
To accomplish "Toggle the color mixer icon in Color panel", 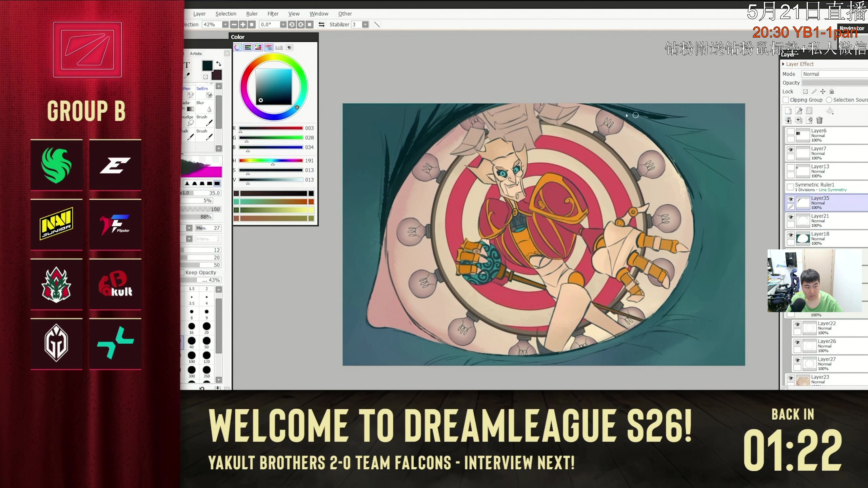I will (x=269, y=47).
